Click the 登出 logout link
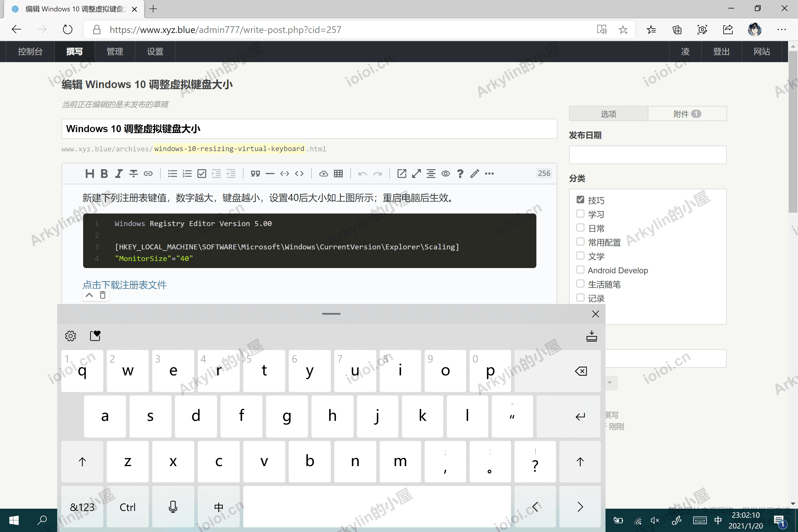The image size is (798, 532). 721,52
